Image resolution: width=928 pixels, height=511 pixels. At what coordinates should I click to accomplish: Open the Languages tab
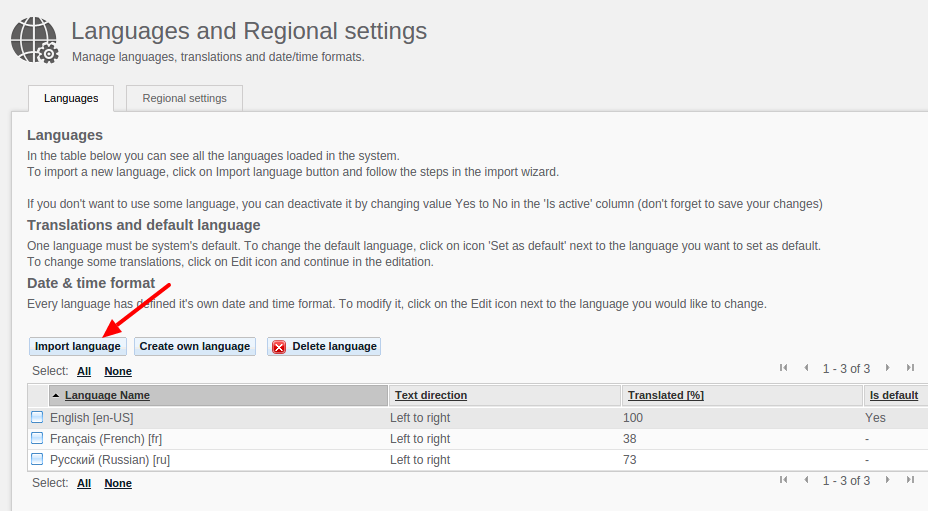(71, 98)
